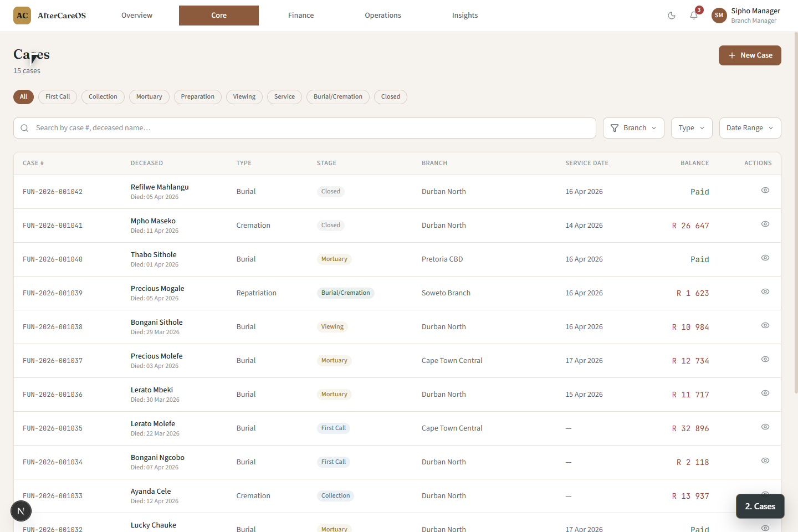
Task: Click Pretoria CBD branch cell
Action: point(442,259)
